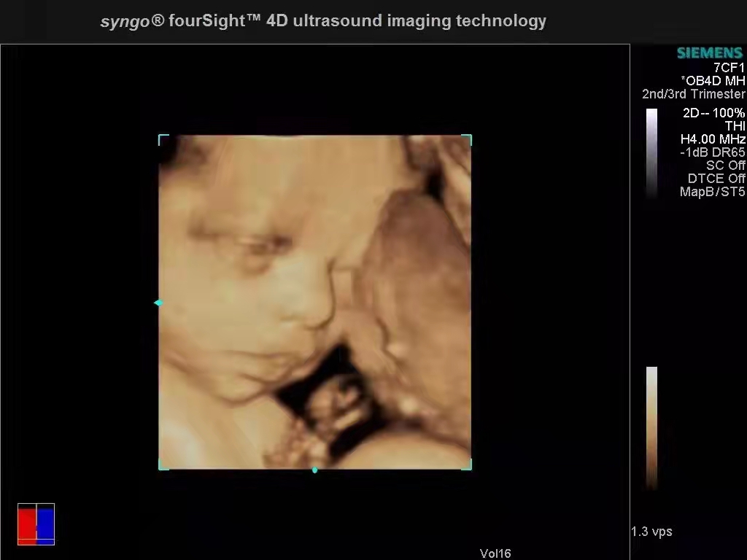Click the Vol16 volume label
Viewport: 747px width, 560px height.
[x=495, y=553]
